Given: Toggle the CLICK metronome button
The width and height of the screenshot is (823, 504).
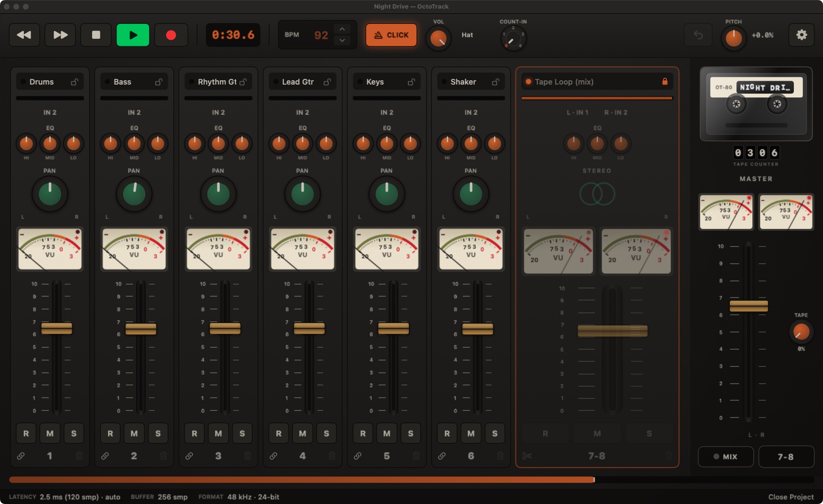Looking at the screenshot, I should point(391,35).
